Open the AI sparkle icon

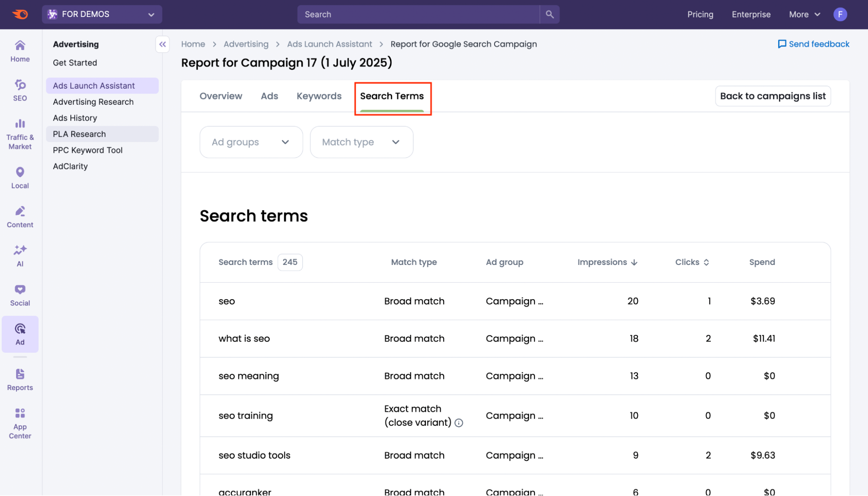(20, 255)
